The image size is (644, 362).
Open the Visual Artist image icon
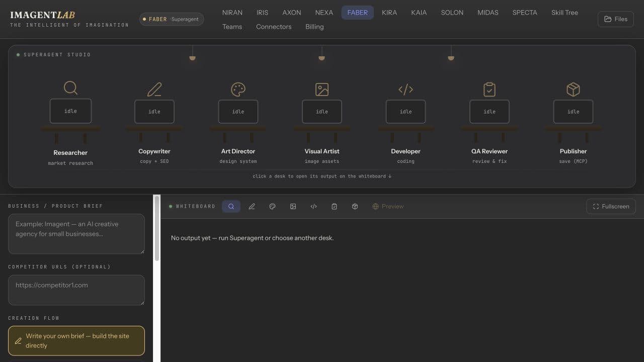tap(322, 89)
